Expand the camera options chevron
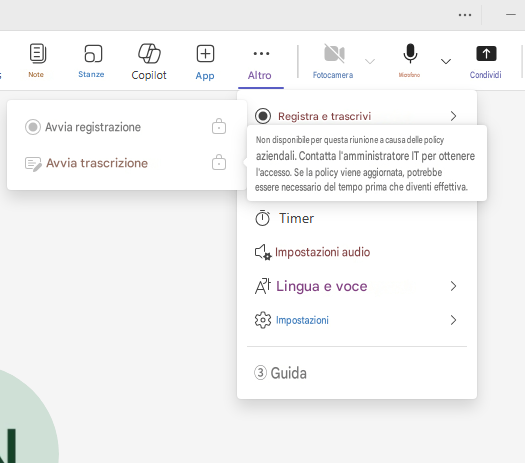 coord(370,61)
